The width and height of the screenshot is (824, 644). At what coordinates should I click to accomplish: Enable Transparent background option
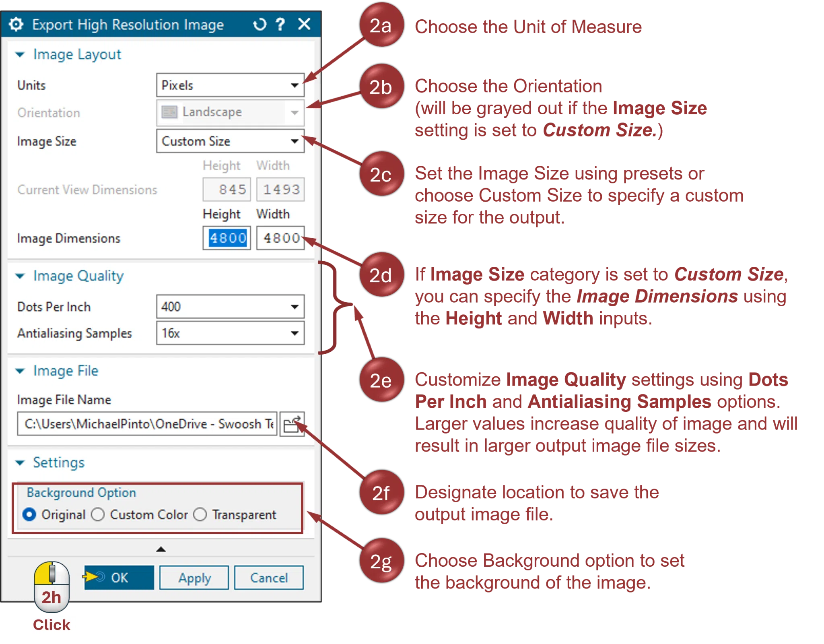[x=200, y=514]
